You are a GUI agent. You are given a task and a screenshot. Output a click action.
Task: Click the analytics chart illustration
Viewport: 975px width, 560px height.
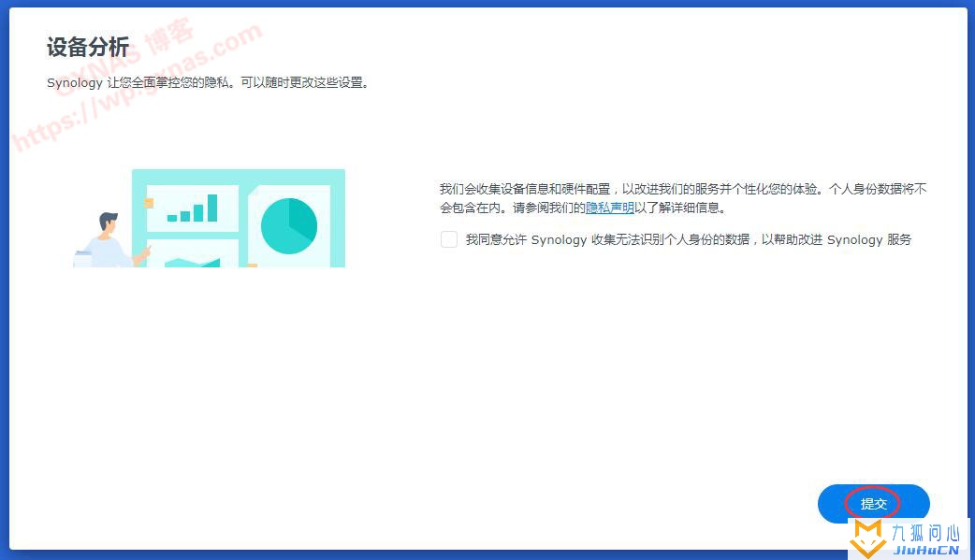point(209,218)
